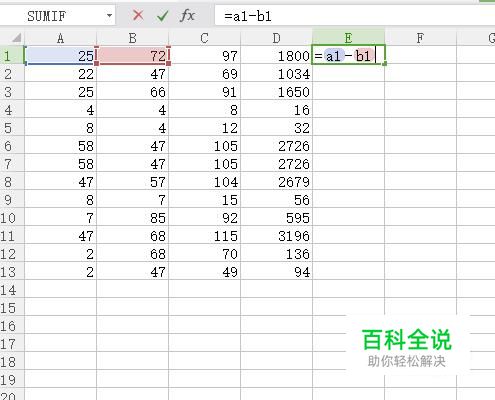
Task: Click cell C8 containing 104
Action: [x=204, y=181]
